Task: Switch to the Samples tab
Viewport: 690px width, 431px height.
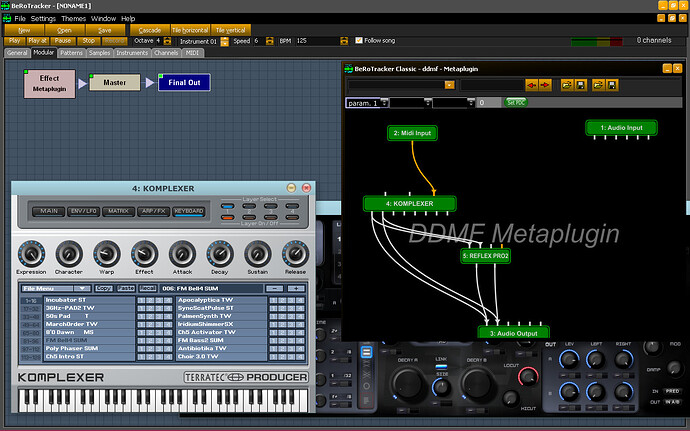Action: [99, 53]
